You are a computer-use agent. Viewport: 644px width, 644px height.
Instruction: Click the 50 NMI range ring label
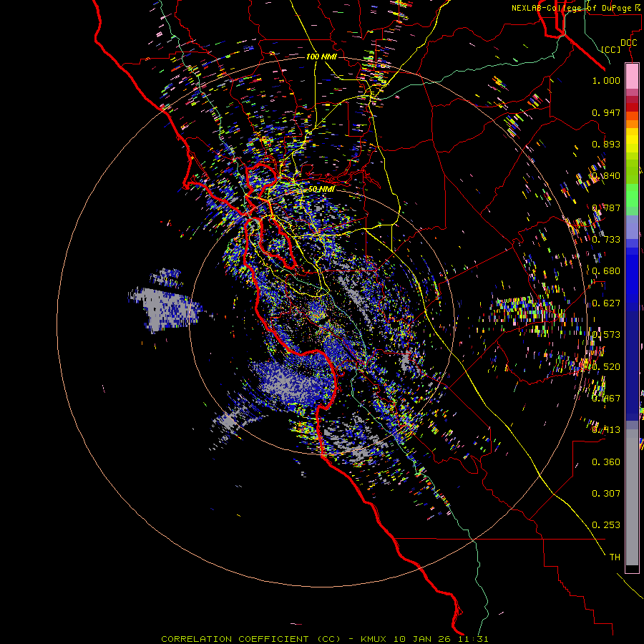[x=321, y=189]
